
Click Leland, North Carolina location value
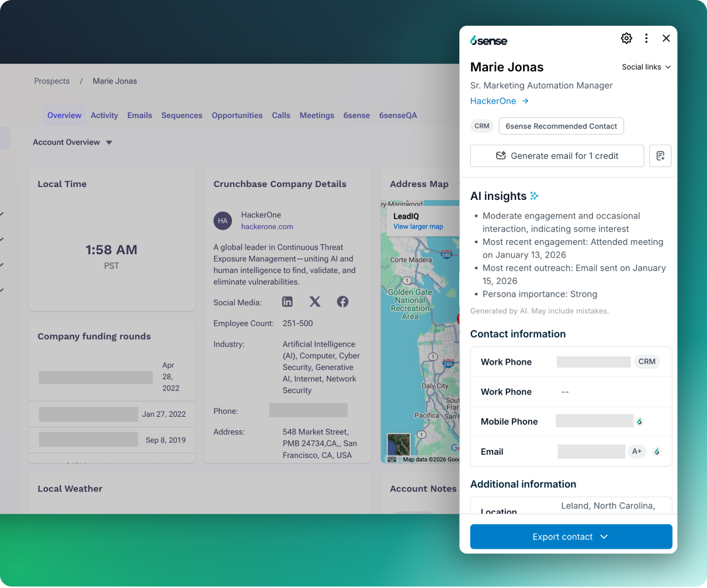pyautogui.click(x=608, y=506)
